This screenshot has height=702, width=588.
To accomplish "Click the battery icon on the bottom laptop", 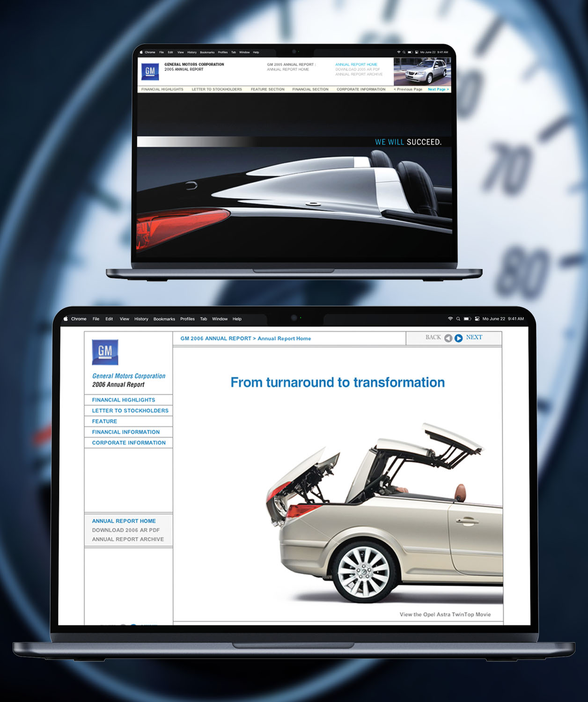I will pyautogui.click(x=467, y=319).
